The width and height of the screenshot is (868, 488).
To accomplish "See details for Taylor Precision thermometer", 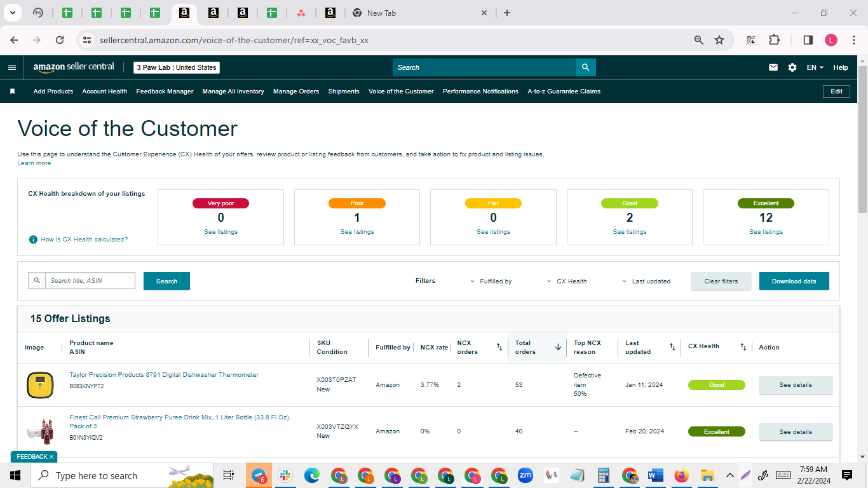I will point(796,385).
